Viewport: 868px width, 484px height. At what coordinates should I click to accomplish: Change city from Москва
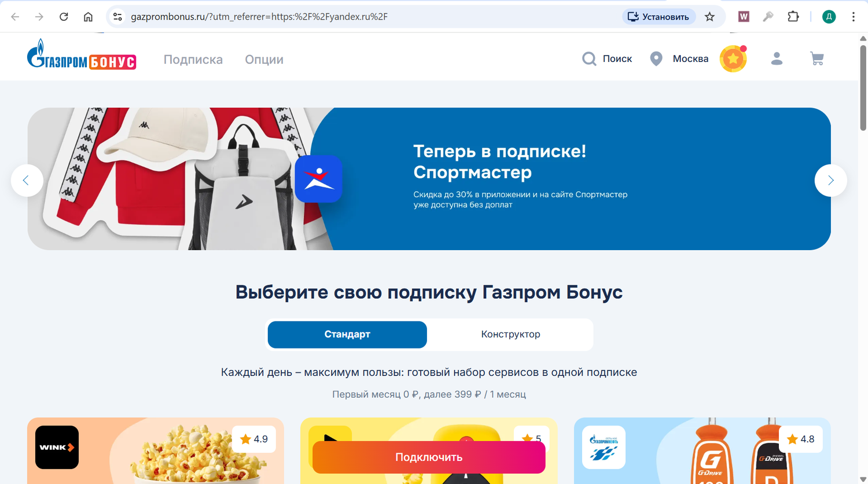pyautogui.click(x=690, y=58)
